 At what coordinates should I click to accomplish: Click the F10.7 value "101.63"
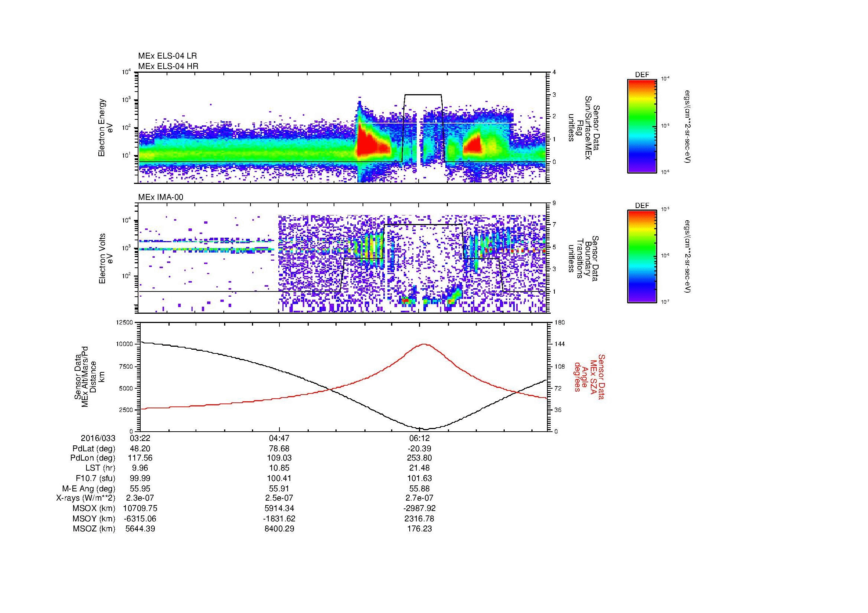tap(420, 478)
